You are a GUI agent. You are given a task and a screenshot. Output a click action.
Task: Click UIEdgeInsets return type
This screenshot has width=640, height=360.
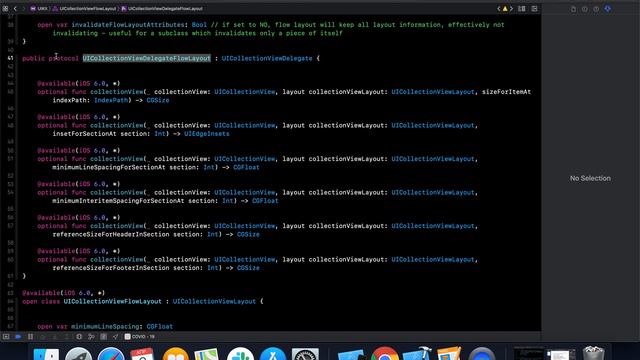point(207,134)
